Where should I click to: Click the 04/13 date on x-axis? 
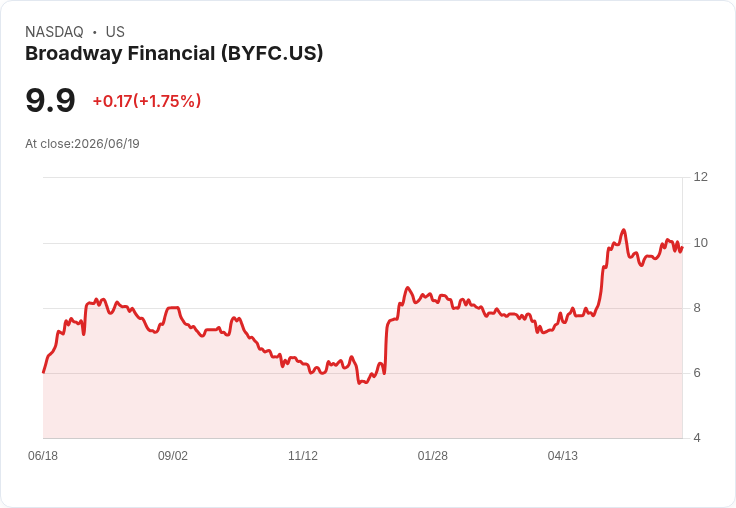click(563, 456)
